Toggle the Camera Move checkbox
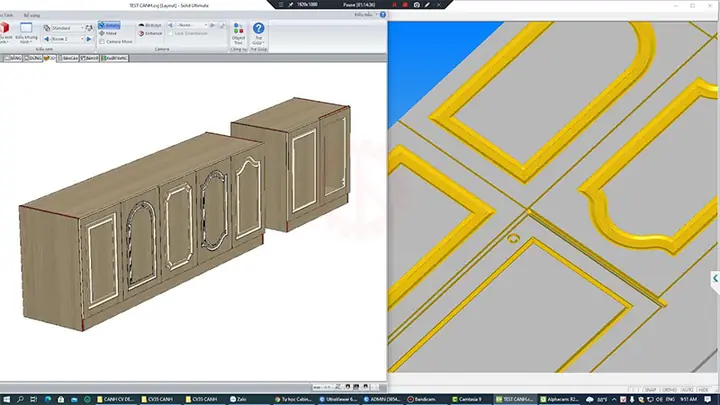This screenshot has width=720, height=405. pyautogui.click(x=102, y=42)
